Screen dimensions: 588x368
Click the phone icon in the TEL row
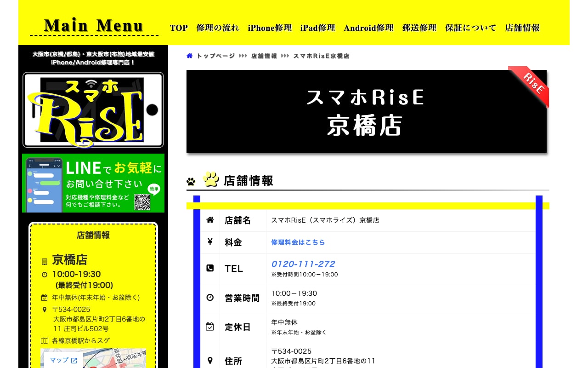(x=210, y=268)
